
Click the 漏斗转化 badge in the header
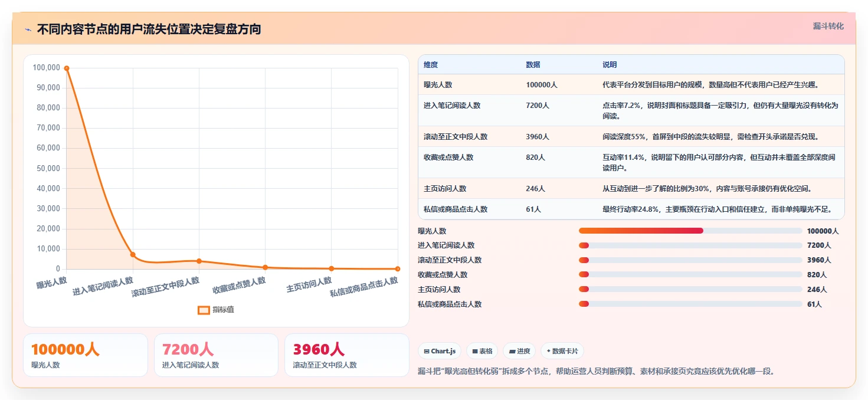[828, 26]
